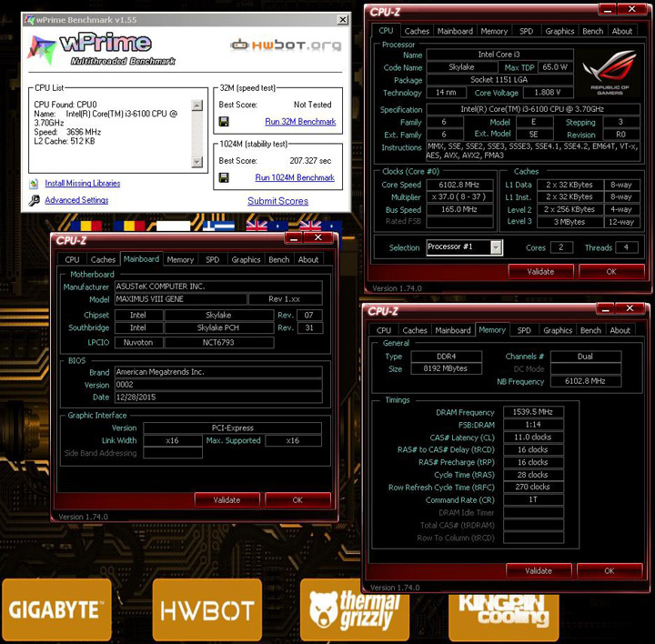655x644 pixels.
Task: Click the Specification i3-6100 CPU field
Action: click(532, 109)
